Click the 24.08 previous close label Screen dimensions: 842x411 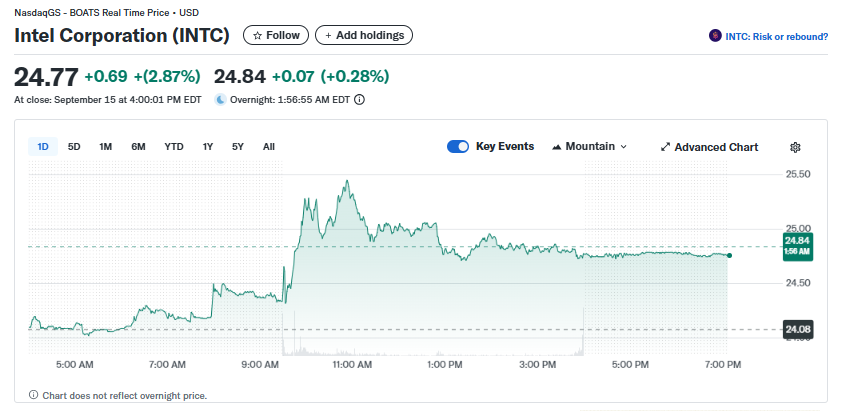tap(797, 329)
